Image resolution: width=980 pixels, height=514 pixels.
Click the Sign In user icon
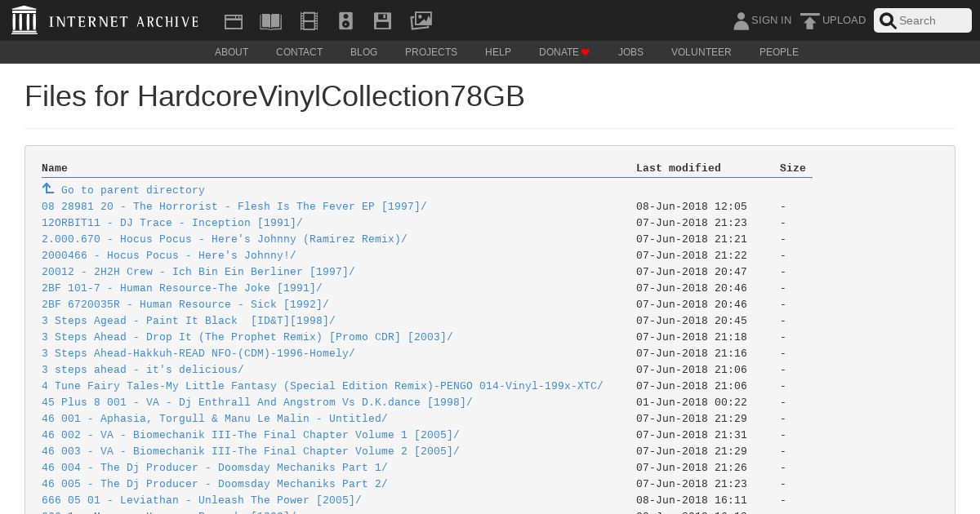pyautogui.click(x=741, y=20)
